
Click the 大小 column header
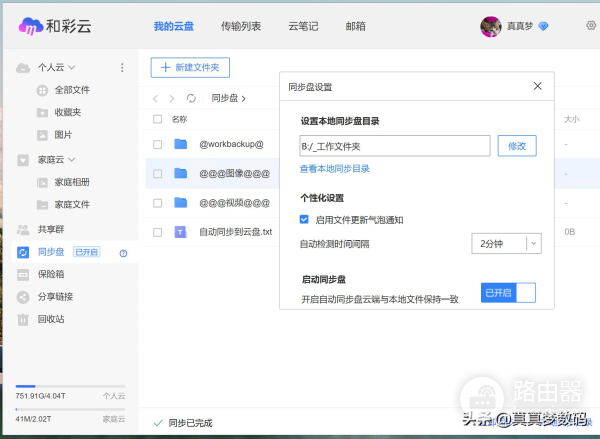click(x=572, y=119)
